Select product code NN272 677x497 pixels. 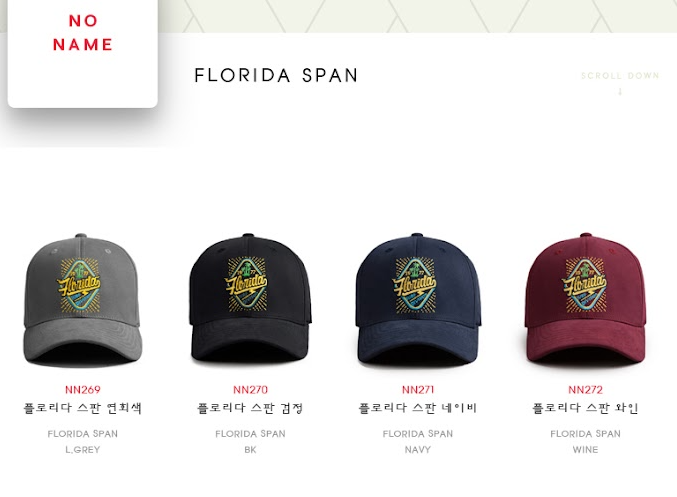coord(585,389)
